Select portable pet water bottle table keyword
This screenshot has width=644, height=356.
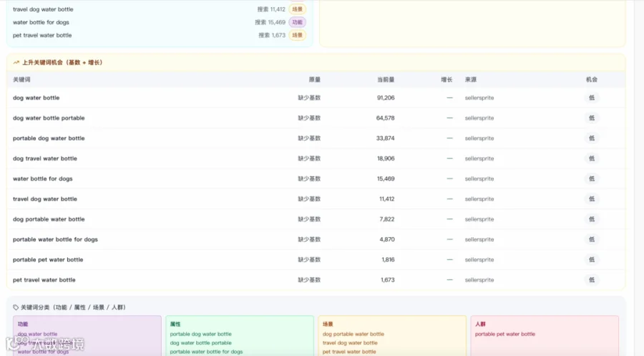(x=48, y=259)
